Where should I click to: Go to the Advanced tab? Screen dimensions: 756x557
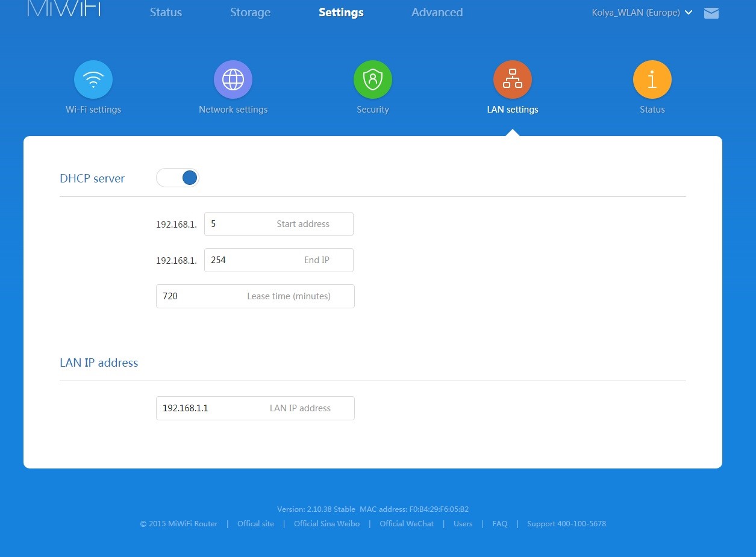437,13
